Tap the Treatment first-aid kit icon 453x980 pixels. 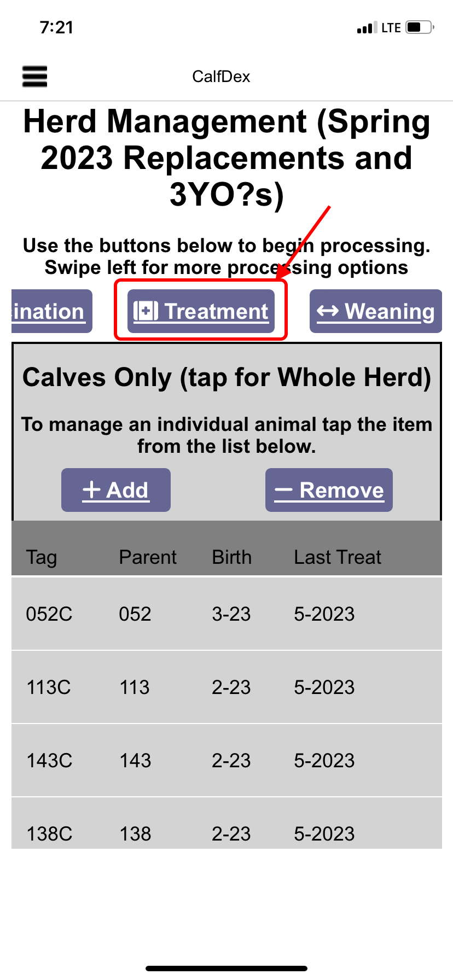tap(146, 311)
